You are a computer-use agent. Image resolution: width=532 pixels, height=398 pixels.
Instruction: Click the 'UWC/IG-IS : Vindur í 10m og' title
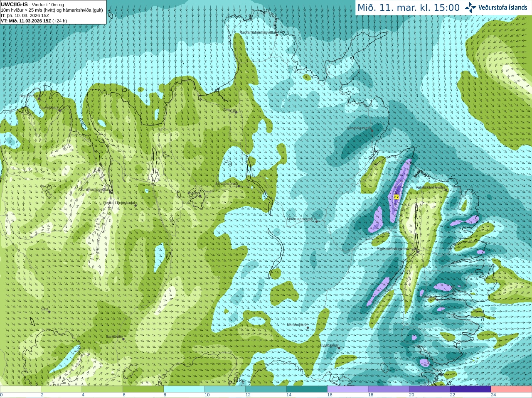point(32,5)
